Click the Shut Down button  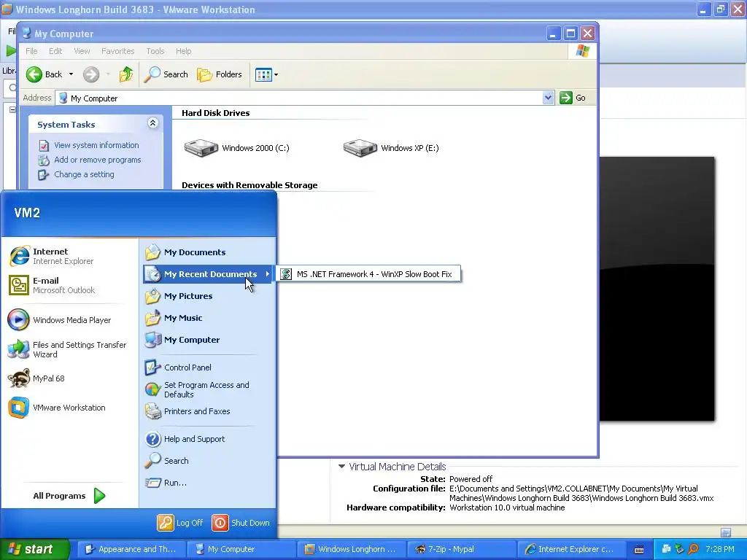pos(241,523)
